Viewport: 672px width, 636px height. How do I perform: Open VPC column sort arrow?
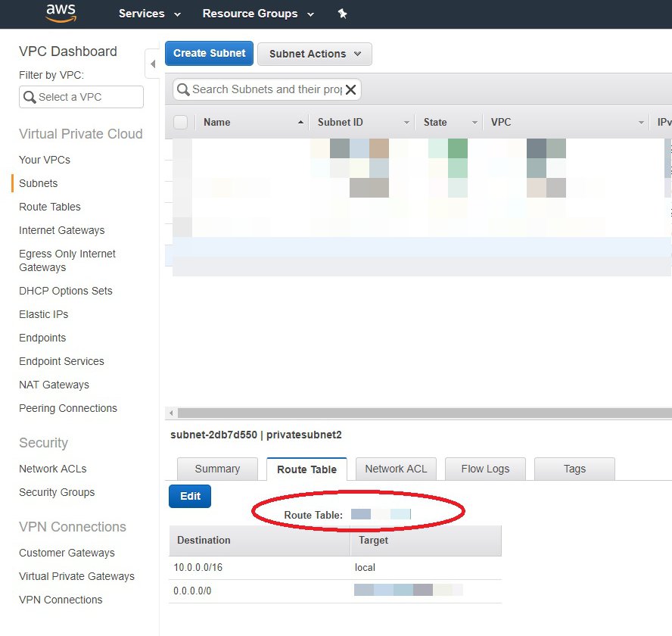641,123
